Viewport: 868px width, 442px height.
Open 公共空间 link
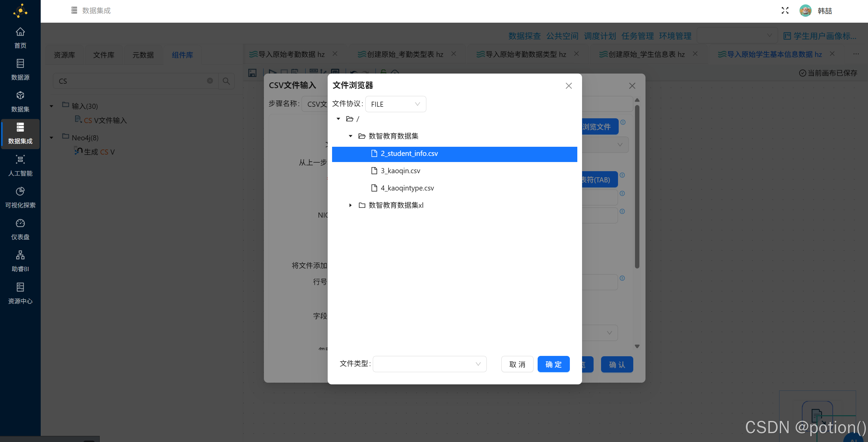562,36
